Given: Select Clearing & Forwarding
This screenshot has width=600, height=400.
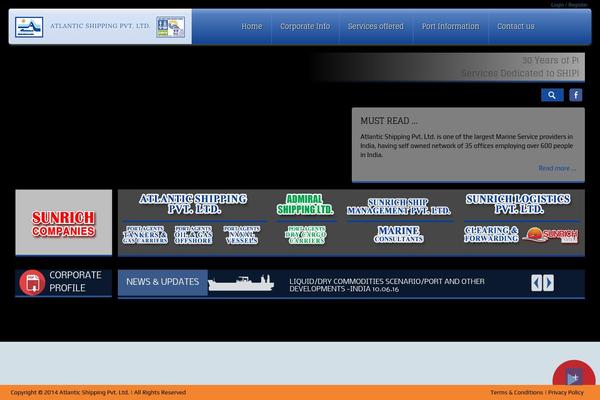Looking at the screenshot, I should tap(491, 234).
